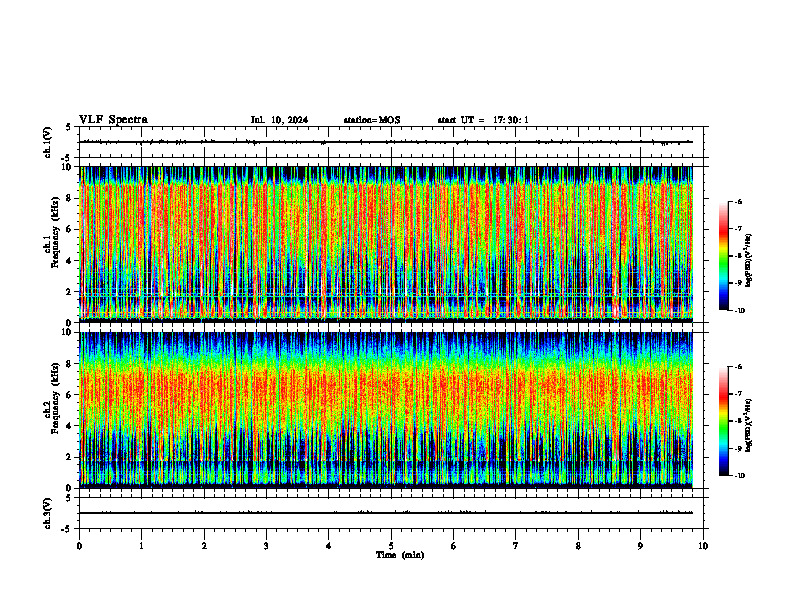This screenshot has width=792, height=612.
Task: Click time axis tick label 0
Action: (79, 546)
